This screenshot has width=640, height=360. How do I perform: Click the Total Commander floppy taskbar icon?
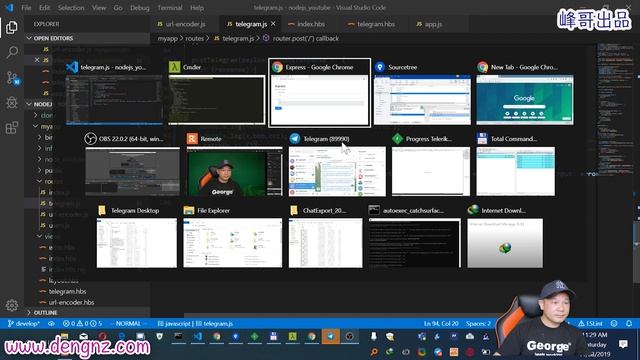273,337
